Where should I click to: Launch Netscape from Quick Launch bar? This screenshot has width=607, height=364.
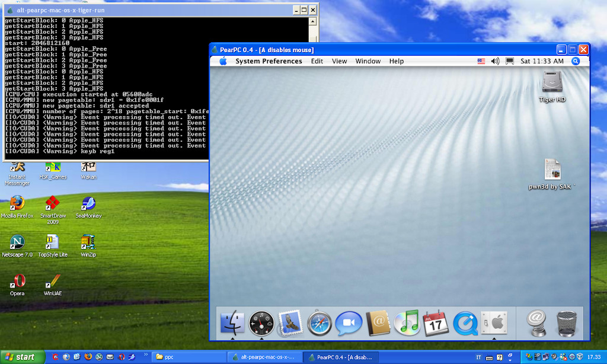click(x=99, y=357)
